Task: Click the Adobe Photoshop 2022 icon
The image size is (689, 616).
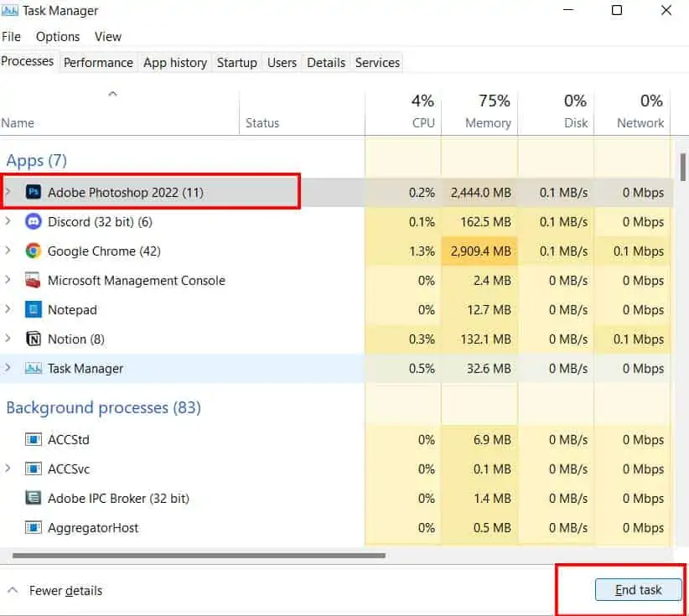Action: coord(34,192)
